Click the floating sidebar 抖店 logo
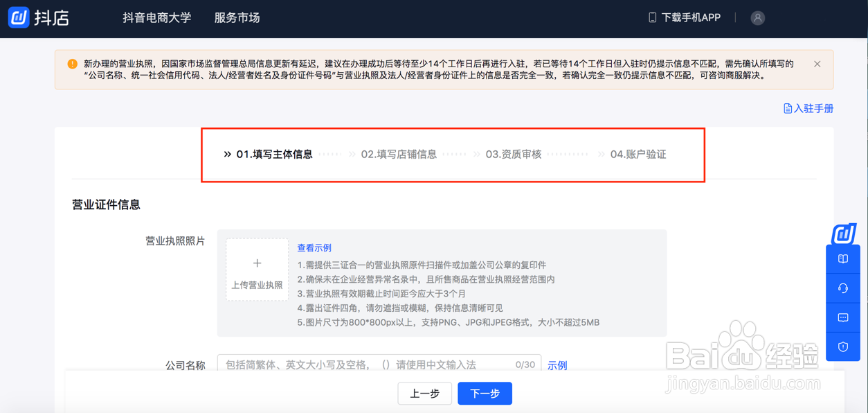 pos(844,234)
